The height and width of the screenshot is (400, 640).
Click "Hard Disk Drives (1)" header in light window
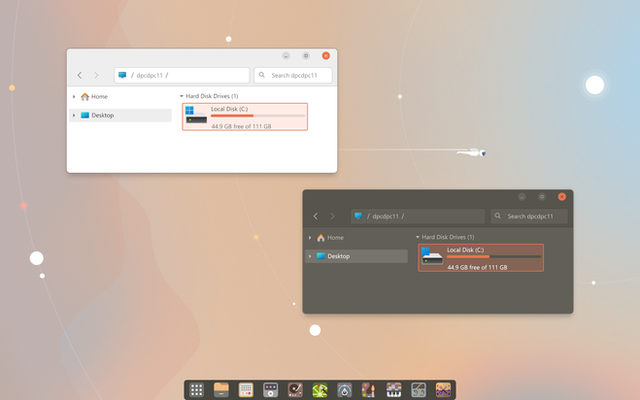212,96
